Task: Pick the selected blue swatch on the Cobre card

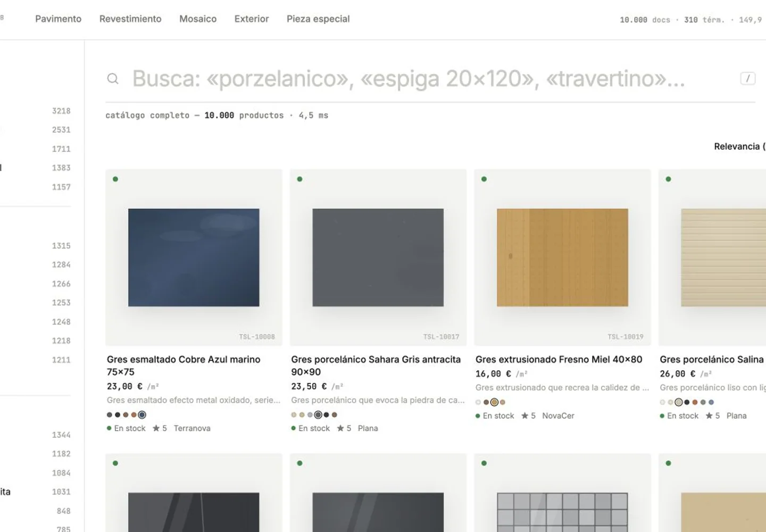Action: 142,415
